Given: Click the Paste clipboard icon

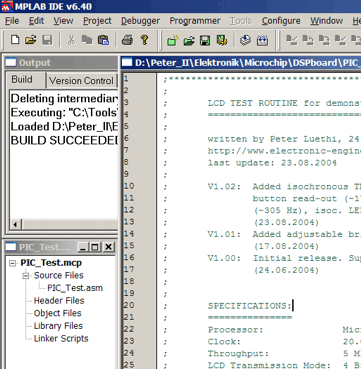Looking at the screenshot, I should click(x=103, y=40).
